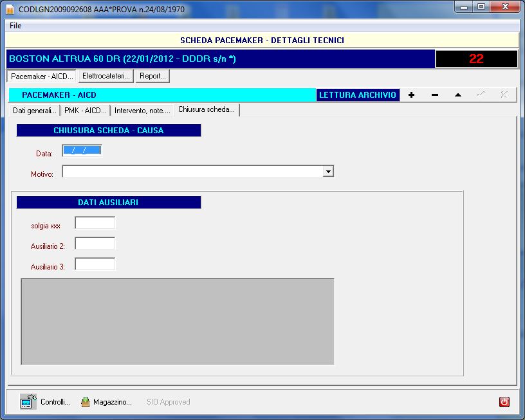This screenshot has height=420, width=525.
Task: Click the minus delete record icon
Action: (435, 95)
